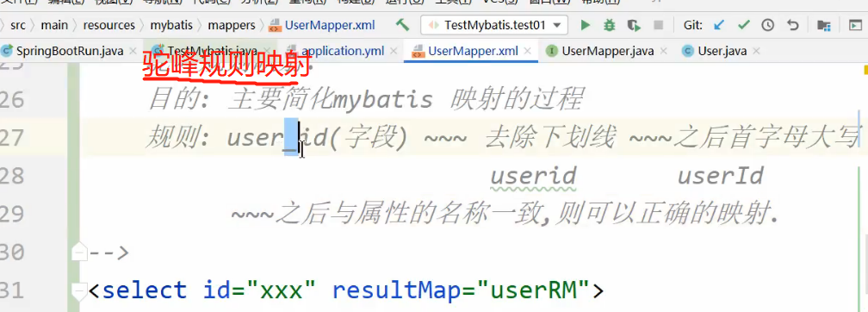Image resolution: width=868 pixels, height=312 pixels.
Task: Run TestMybatis.test01 with the green play icon
Action: tap(586, 25)
